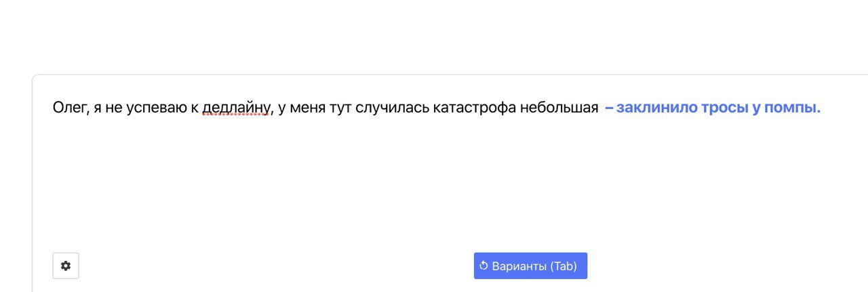Place cursor on the word Олег
The height and width of the screenshot is (292, 868).
point(68,108)
